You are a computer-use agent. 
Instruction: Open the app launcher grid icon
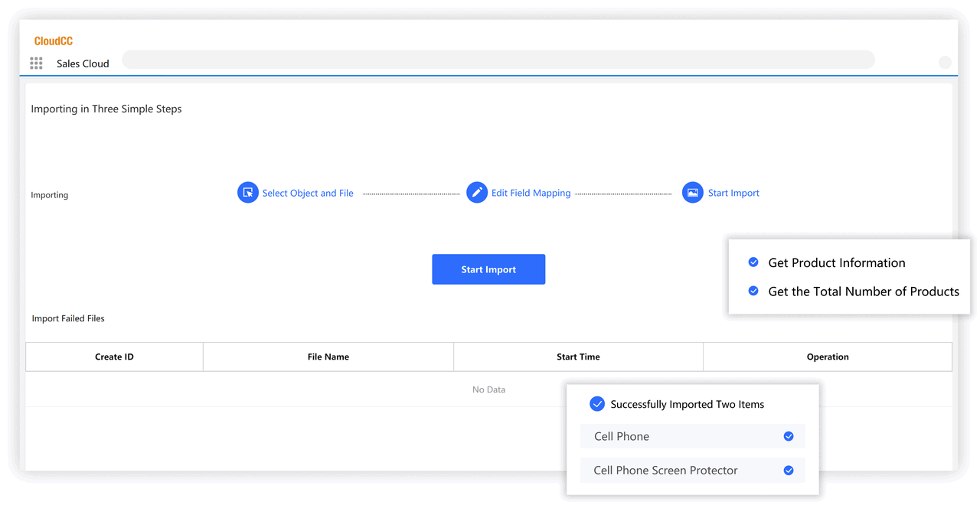click(36, 64)
